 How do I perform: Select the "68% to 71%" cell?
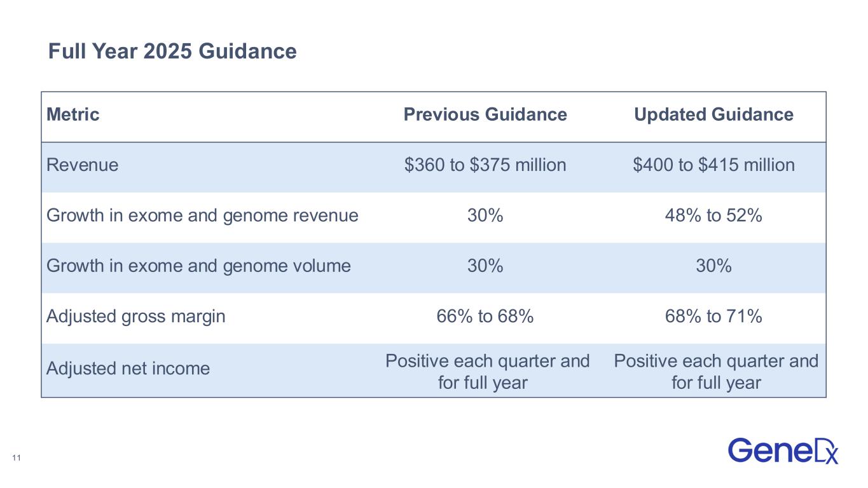(713, 316)
